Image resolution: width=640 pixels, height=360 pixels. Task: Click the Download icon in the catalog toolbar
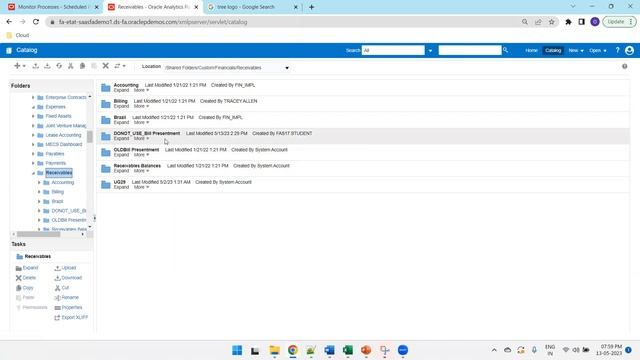click(x=47, y=66)
